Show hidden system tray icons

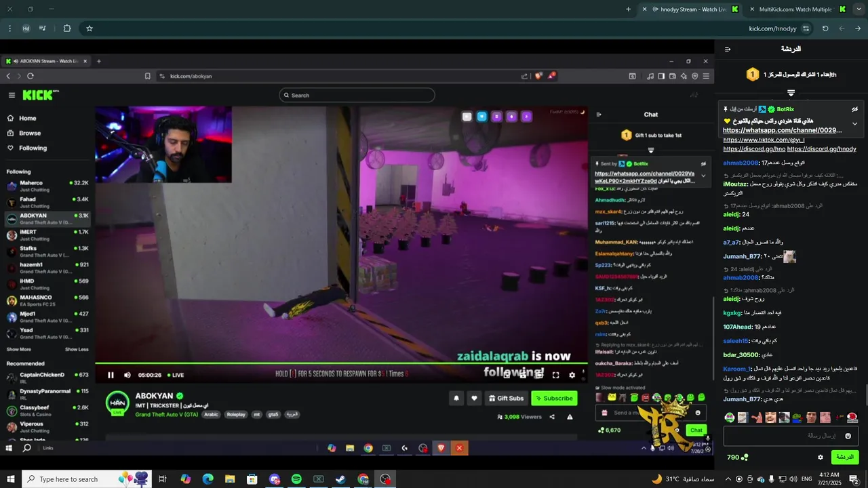[728, 479]
